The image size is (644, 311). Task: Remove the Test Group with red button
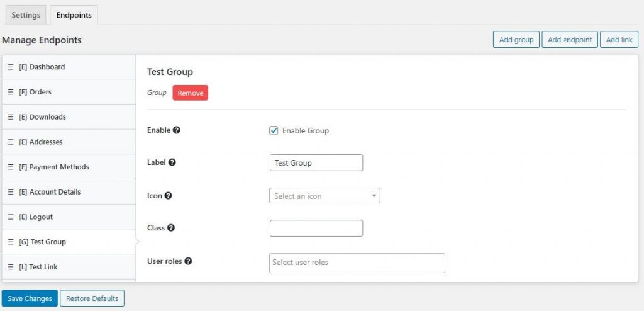coord(190,93)
